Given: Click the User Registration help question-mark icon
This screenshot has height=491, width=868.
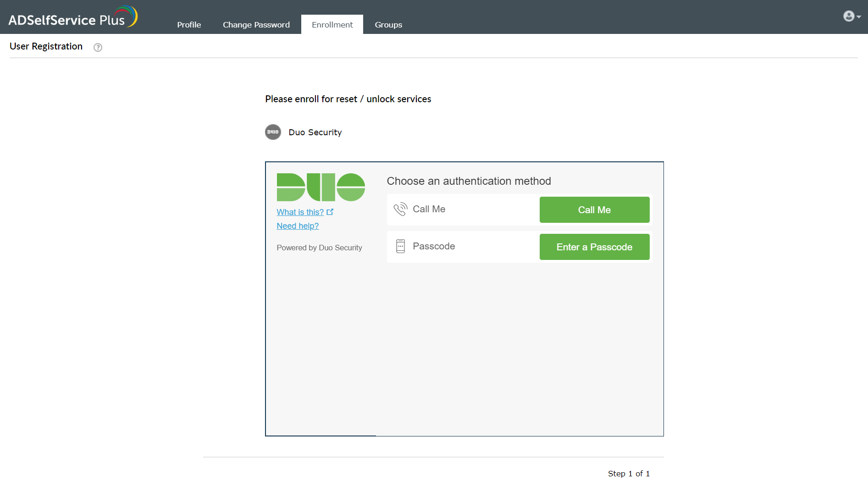Looking at the screenshot, I should pyautogui.click(x=98, y=47).
